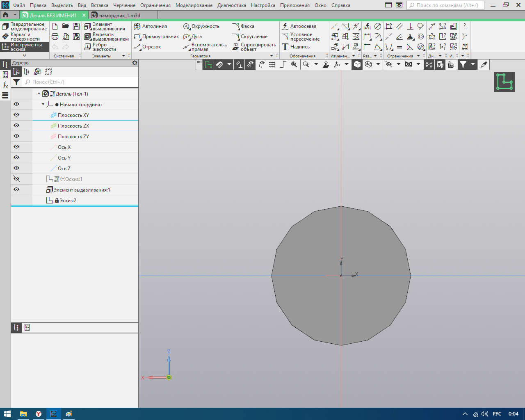The width and height of the screenshot is (525, 420).
Task: Click the tree search field
Action: coord(80,82)
